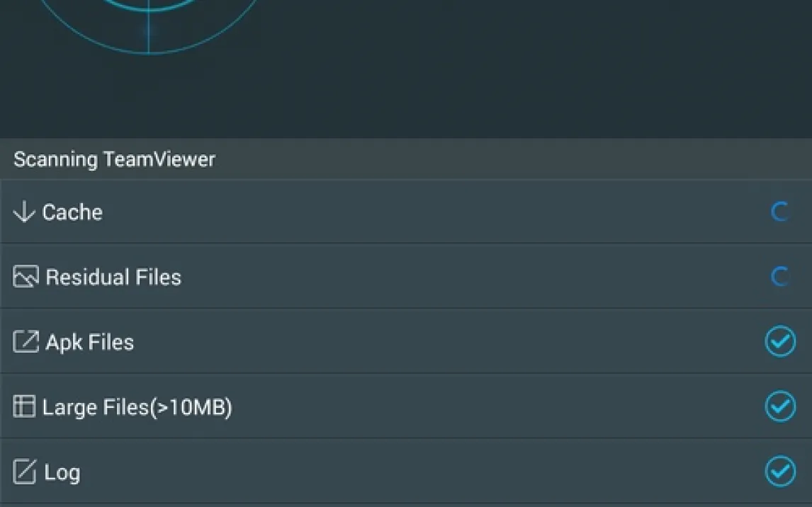Image resolution: width=812 pixels, height=507 pixels.
Task: Open the Large Files(>10MB) entry
Action: tap(406, 406)
